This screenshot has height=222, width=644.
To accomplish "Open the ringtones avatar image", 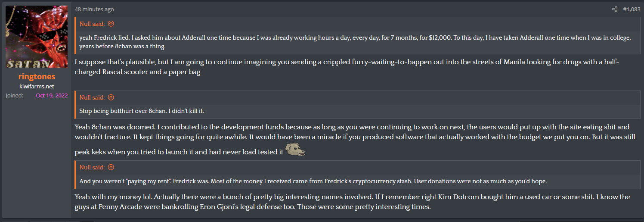I will pyautogui.click(x=37, y=37).
